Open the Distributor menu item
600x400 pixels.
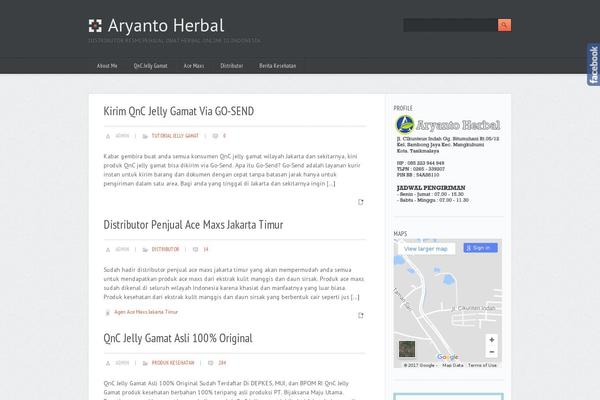pyautogui.click(x=232, y=66)
